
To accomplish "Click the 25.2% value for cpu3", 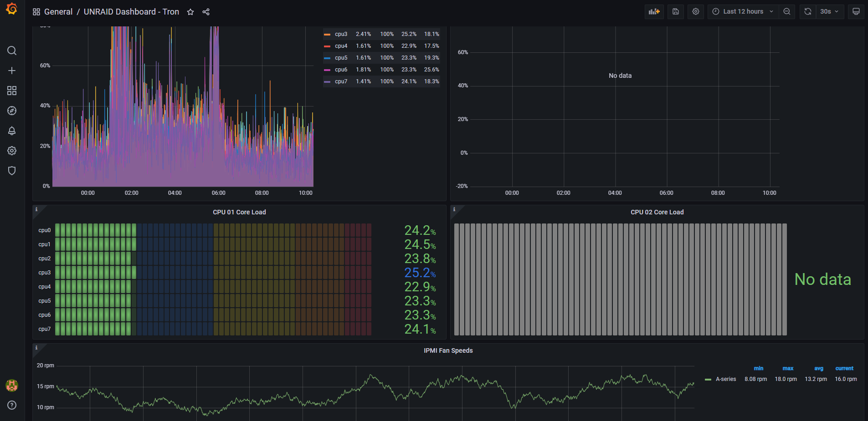I will 420,273.
